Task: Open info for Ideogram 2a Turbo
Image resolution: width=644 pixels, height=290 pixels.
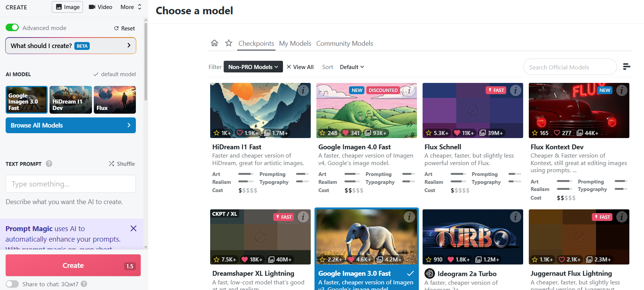Action: pos(515,217)
